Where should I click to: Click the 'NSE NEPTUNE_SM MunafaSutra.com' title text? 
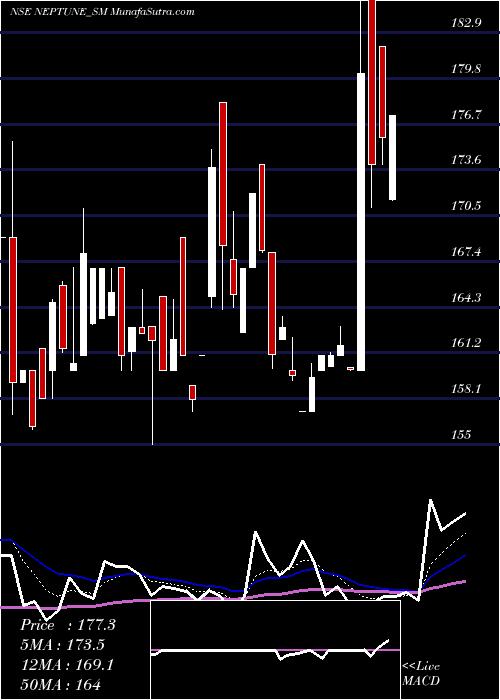point(102,12)
